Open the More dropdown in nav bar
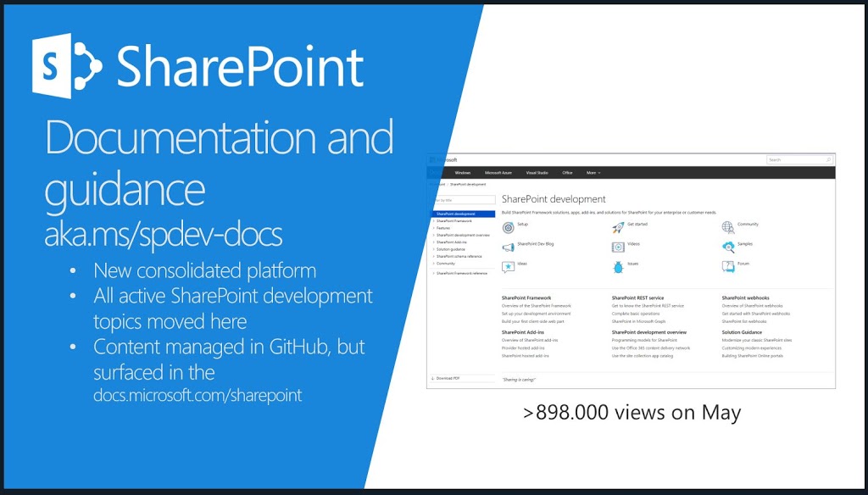 point(593,173)
